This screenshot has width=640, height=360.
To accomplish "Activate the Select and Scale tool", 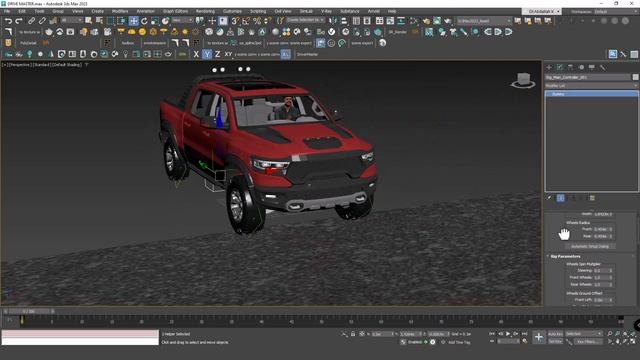I will [155, 21].
